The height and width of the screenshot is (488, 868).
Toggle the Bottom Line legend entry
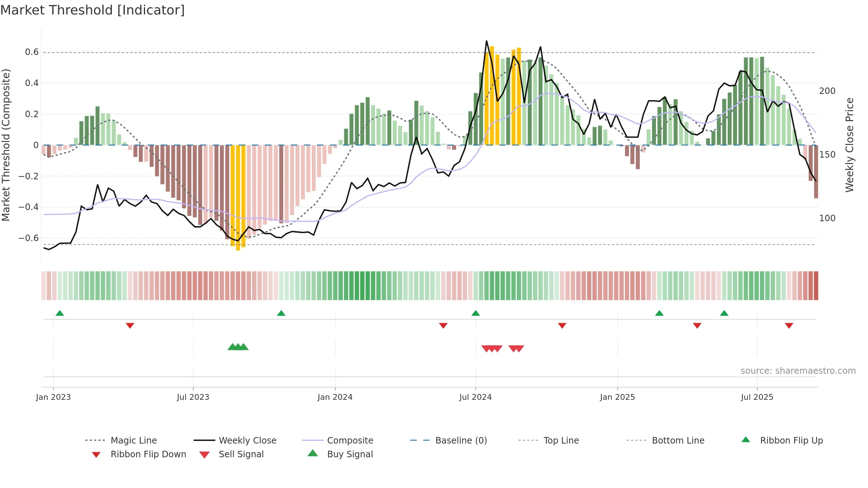point(665,441)
